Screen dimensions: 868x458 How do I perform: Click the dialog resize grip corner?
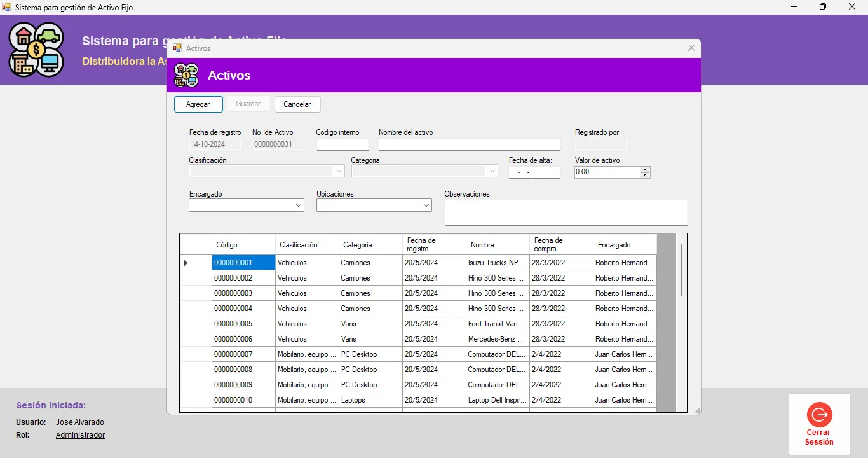click(x=697, y=411)
